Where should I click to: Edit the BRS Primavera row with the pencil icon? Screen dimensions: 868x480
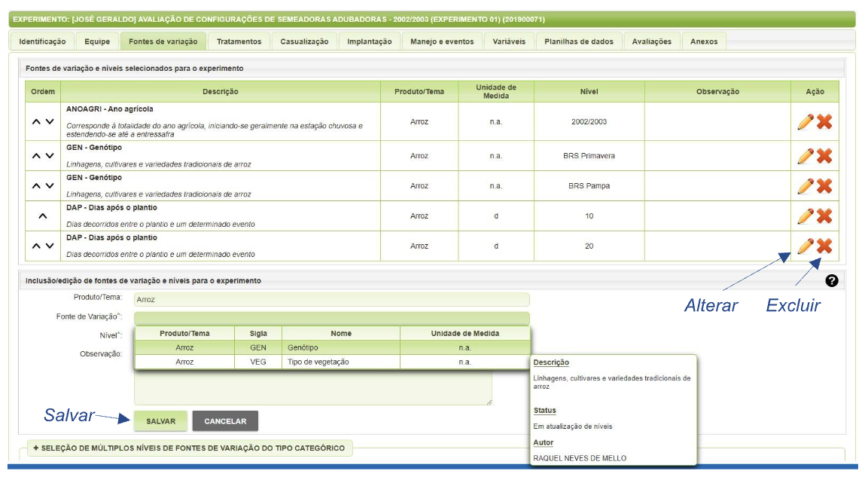806,156
